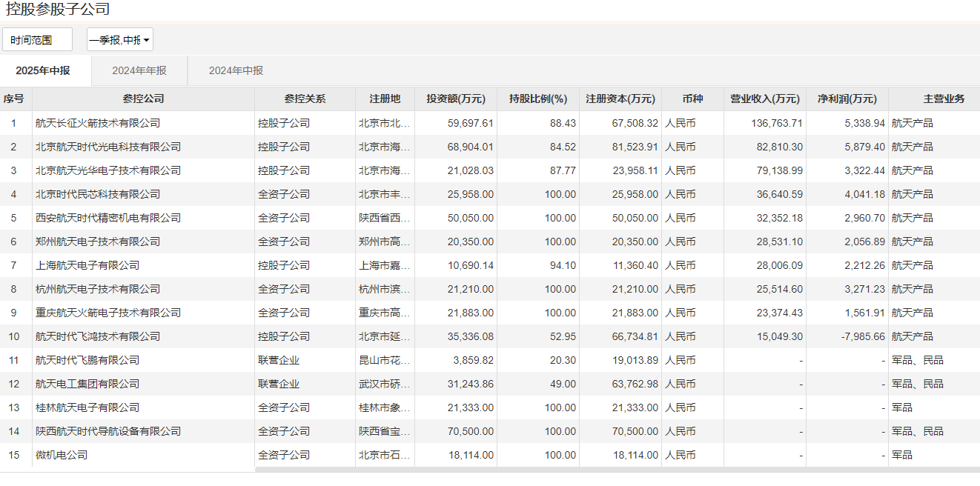Screen dimensions: 980x486
Task: Click the horizontal scrollbar below the table
Action: [x=617, y=470]
